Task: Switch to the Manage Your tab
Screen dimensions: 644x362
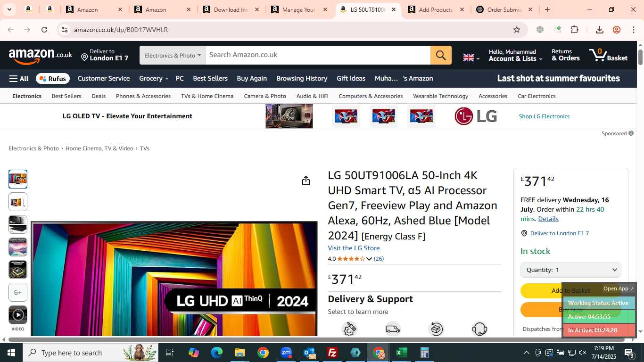Action: [x=299, y=9]
